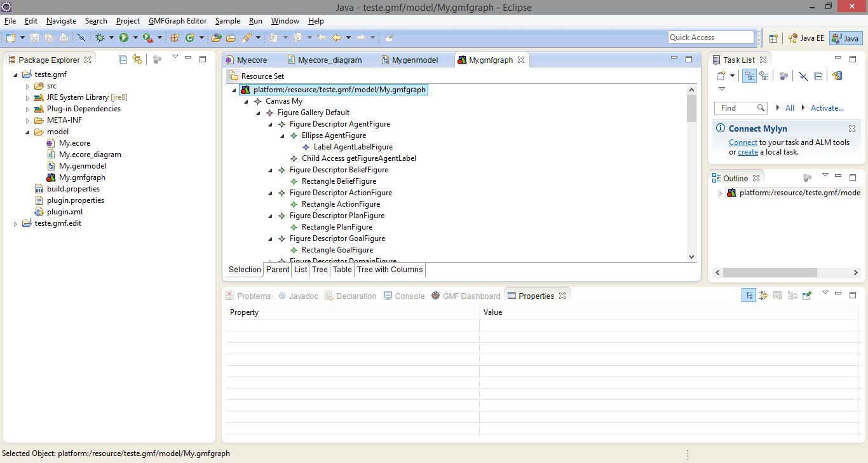
Task: Switch to the Console view tab
Action: pos(404,296)
